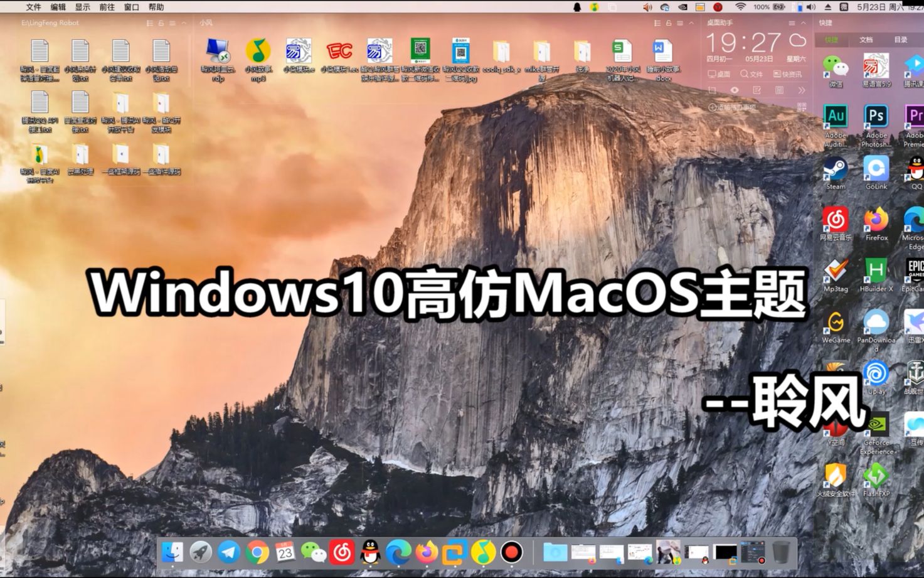This screenshot has height=578, width=924.
Task: Open the Finder icon in the dock
Action: 172,552
